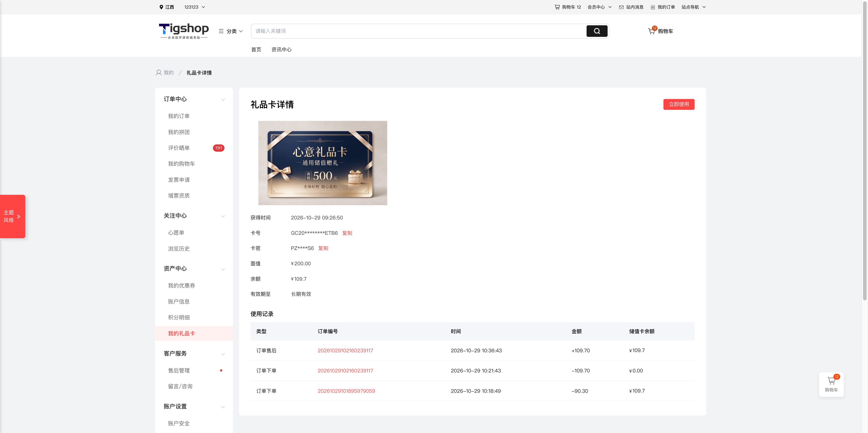Open the 123123 account dropdown
This screenshot has height=433, width=868.
195,7
